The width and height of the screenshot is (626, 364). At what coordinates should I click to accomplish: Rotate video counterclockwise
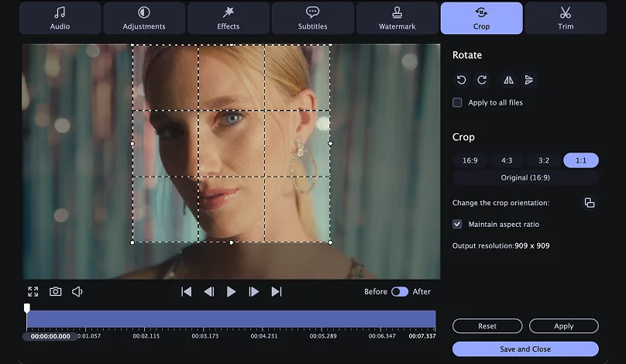(x=462, y=80)
